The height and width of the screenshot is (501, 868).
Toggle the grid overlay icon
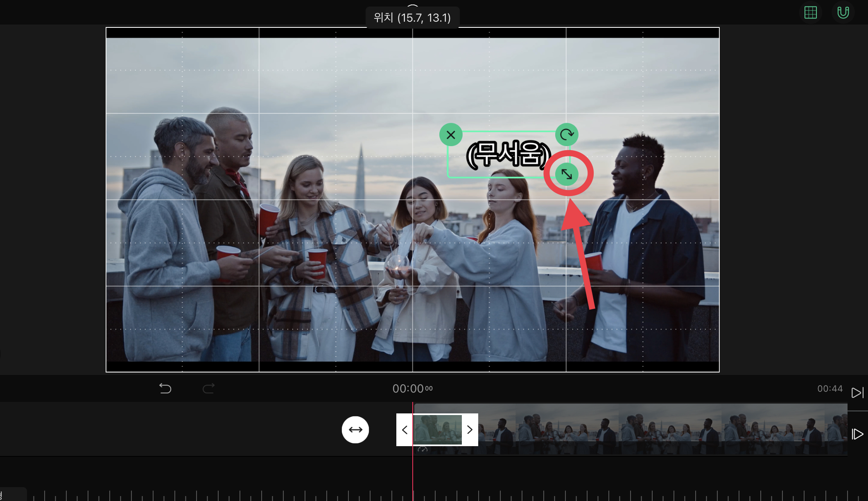810,13
